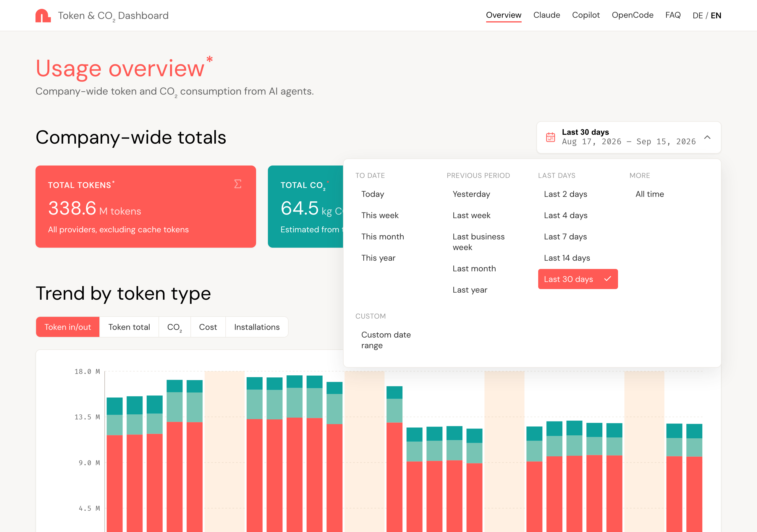The width and height of the screenshot is (757, 532).
Task: Switch language to EN
Action: (716, 15)
